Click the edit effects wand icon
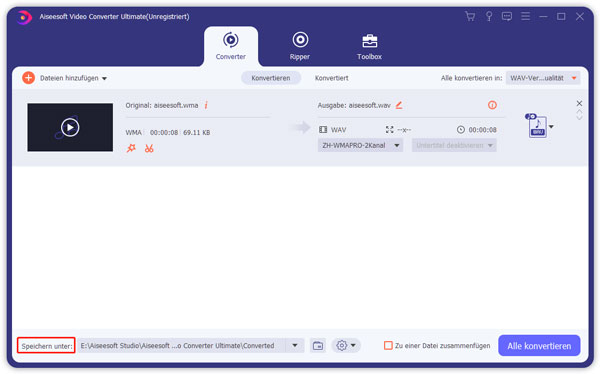This screenshot has width=600, height=374. (x=131, y=148)
